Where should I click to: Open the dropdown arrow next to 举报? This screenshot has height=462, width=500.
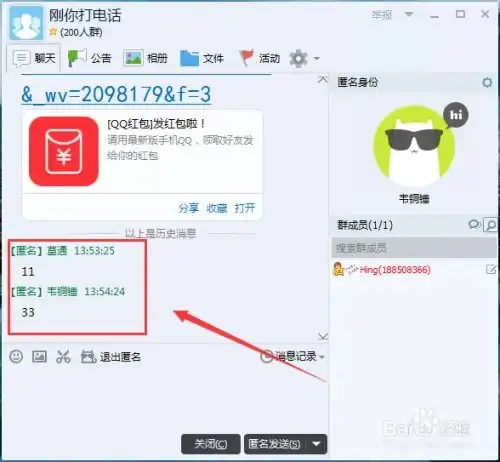point(409,14)
